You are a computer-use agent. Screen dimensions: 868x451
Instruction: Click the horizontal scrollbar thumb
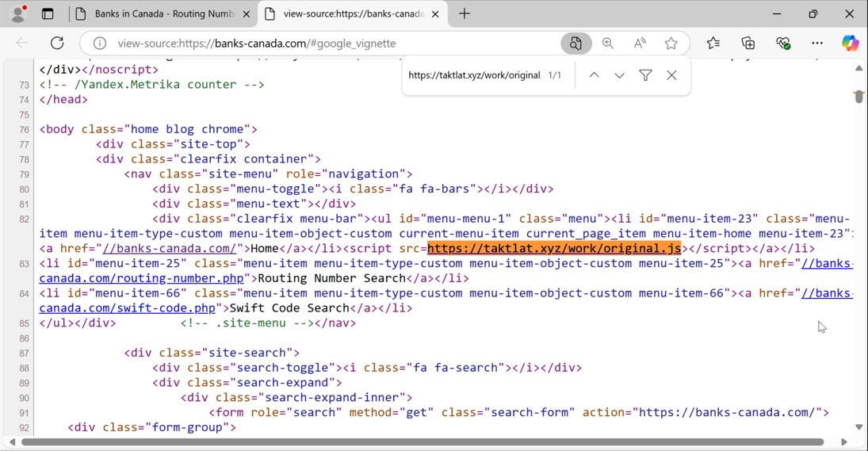(x=423, y=442)
